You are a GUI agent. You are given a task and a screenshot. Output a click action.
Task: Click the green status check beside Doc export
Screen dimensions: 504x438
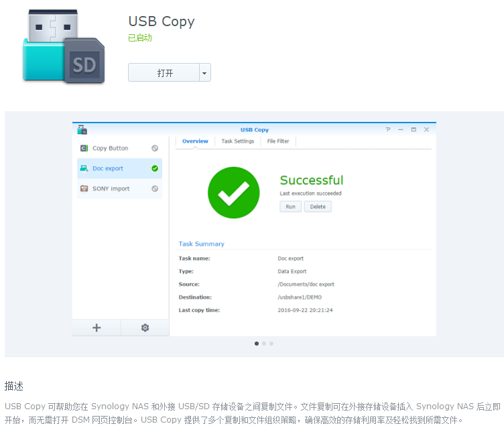coord(155,169)
